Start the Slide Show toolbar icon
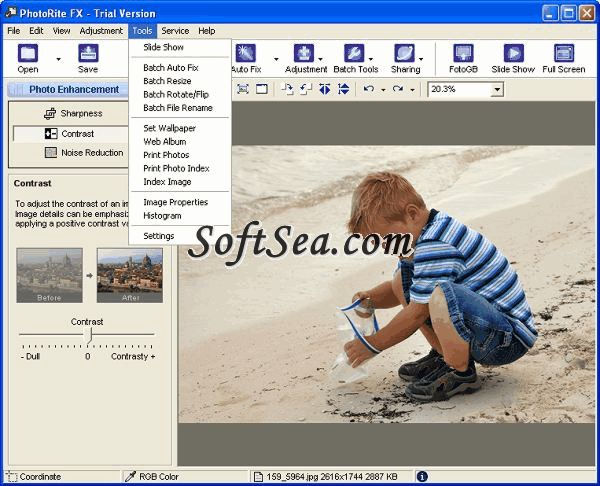 tap(514, 53)
